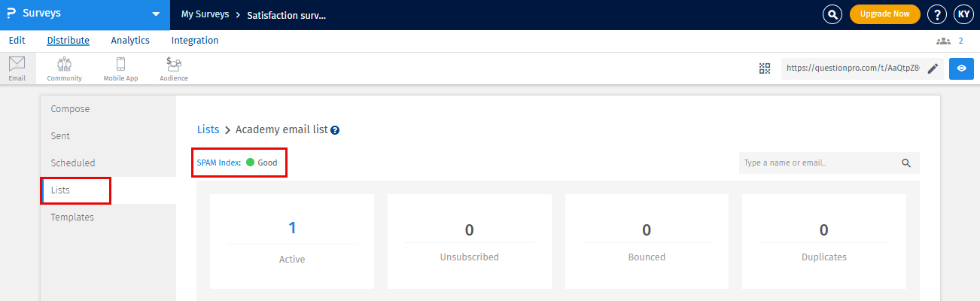980x301 pixels.
Task: Select the Community distribution icon
Action: pyautogui.click(x=65, y=68)
